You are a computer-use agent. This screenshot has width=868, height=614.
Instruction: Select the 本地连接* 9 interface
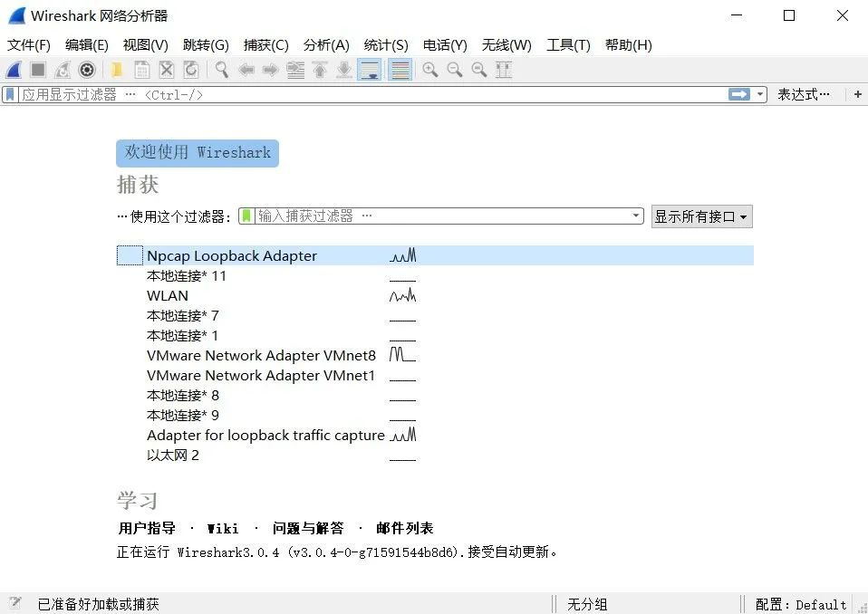[x=435, y=415]
